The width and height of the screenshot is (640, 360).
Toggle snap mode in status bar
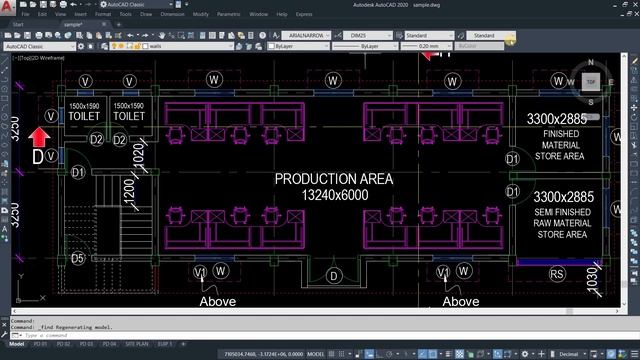coord(341,354)
